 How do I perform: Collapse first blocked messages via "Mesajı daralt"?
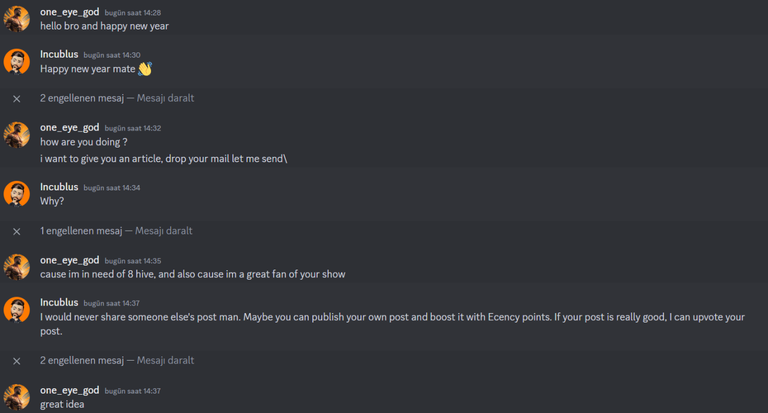pos(165,98)
